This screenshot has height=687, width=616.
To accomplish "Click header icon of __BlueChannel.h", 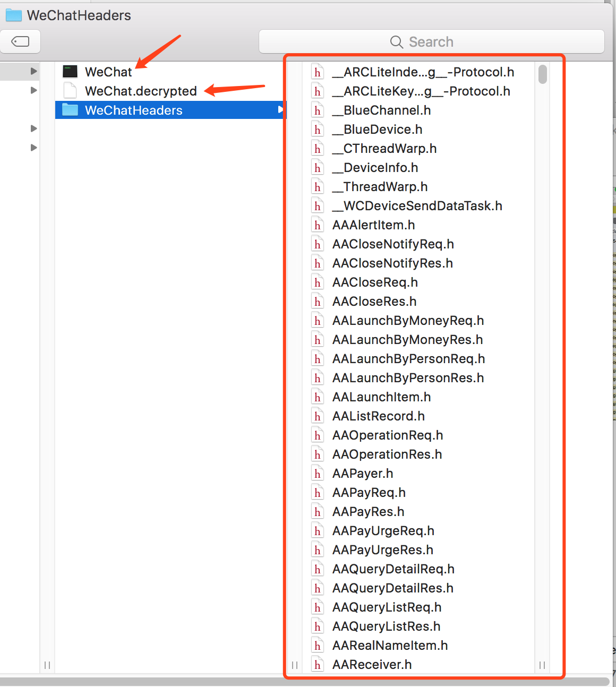I will tap(318, 110).
